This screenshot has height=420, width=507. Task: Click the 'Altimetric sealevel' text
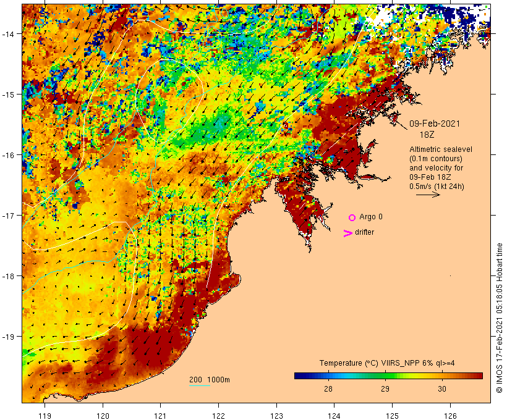441,149
